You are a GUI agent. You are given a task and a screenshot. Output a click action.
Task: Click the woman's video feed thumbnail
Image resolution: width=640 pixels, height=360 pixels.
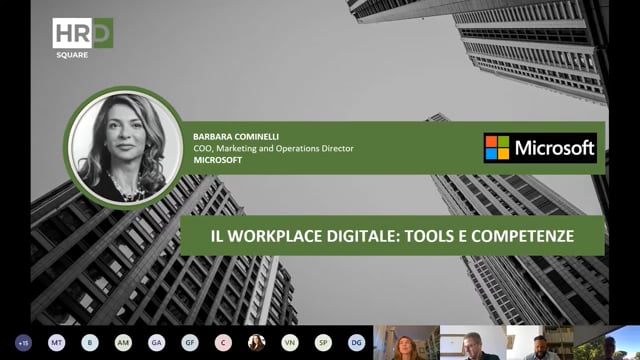pos(407,342)
